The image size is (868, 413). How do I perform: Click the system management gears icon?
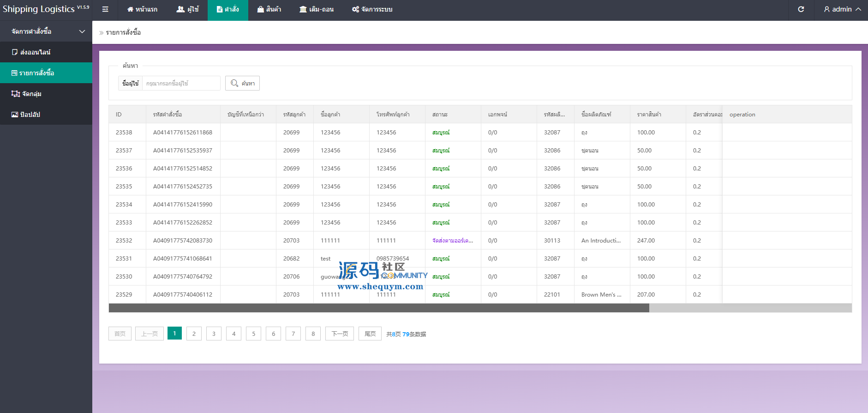[x=355, y=9]
